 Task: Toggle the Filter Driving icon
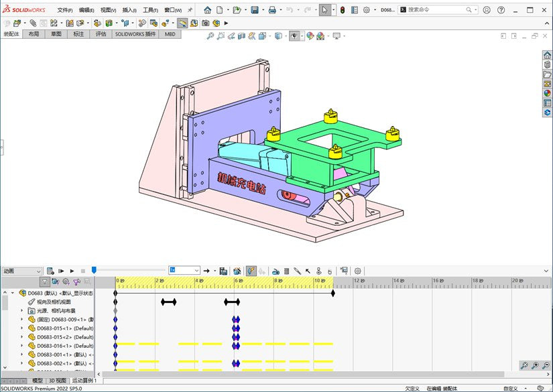(66, 281)
